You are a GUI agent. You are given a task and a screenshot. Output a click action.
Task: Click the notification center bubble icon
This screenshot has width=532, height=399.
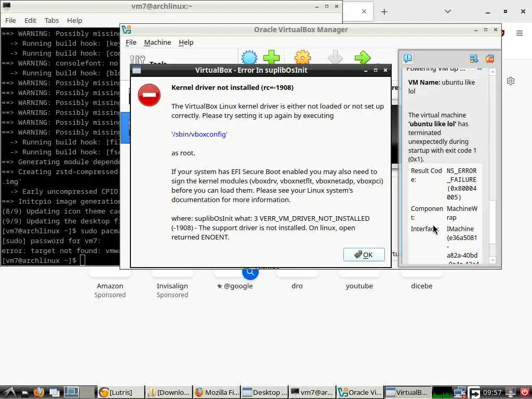tap(407, 58)
